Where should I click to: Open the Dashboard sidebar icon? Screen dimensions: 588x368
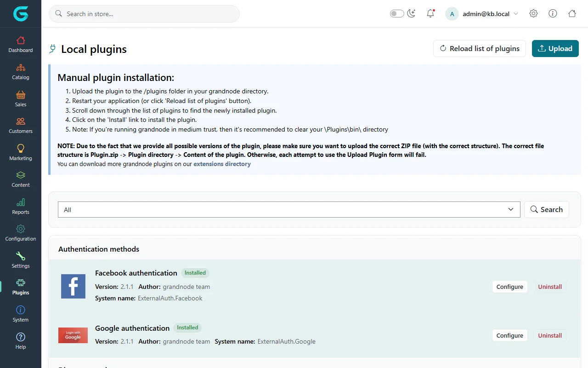[21, 40]
